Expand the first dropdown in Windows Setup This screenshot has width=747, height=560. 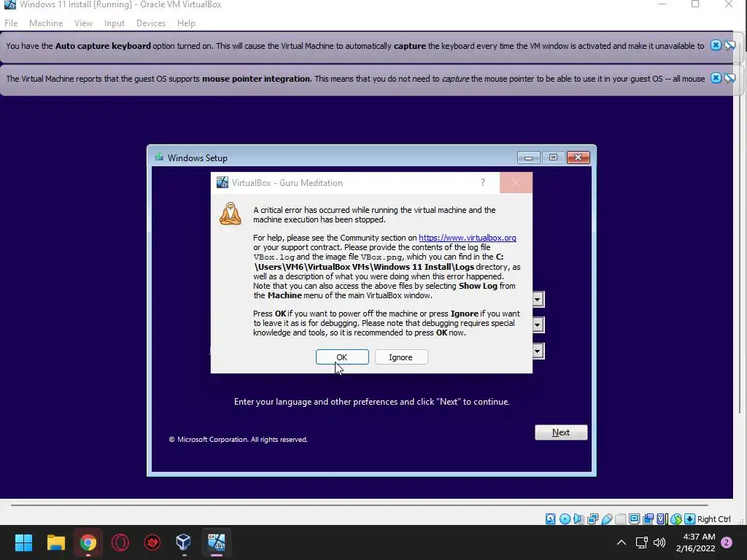pyautogui.click(x=538, y=300)
